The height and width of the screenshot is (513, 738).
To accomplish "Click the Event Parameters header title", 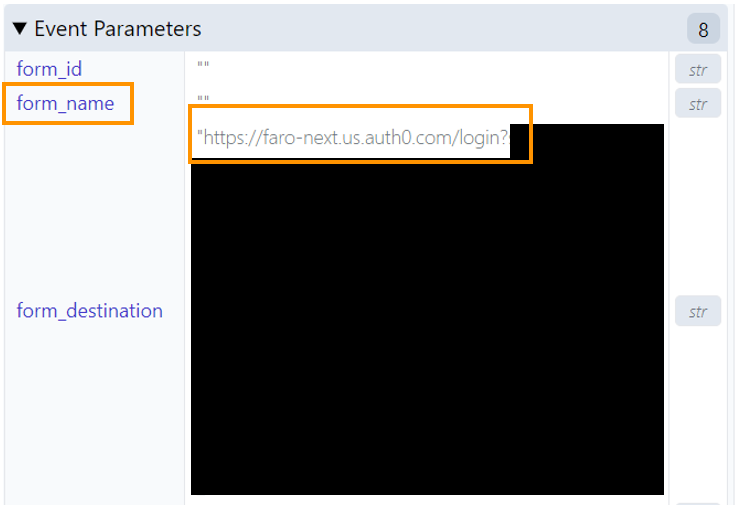I will [x=118, y=29].
